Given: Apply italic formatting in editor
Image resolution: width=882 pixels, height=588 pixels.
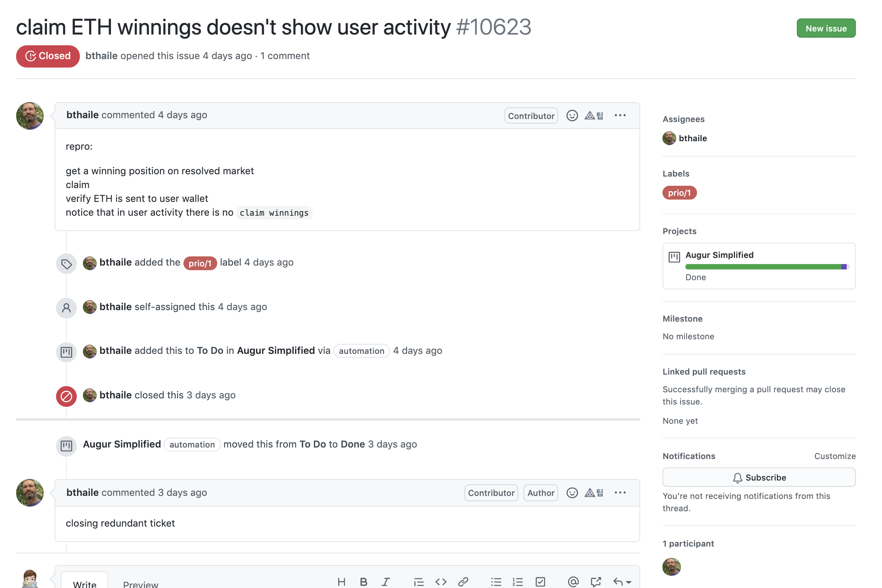Looking at the screenshot, I should pyautogui.click(x=385, y=582).
